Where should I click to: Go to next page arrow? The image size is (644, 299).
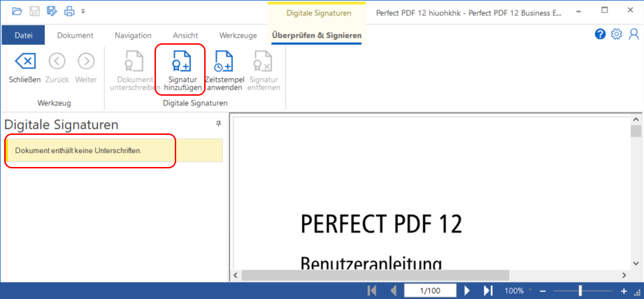point(467,291)
